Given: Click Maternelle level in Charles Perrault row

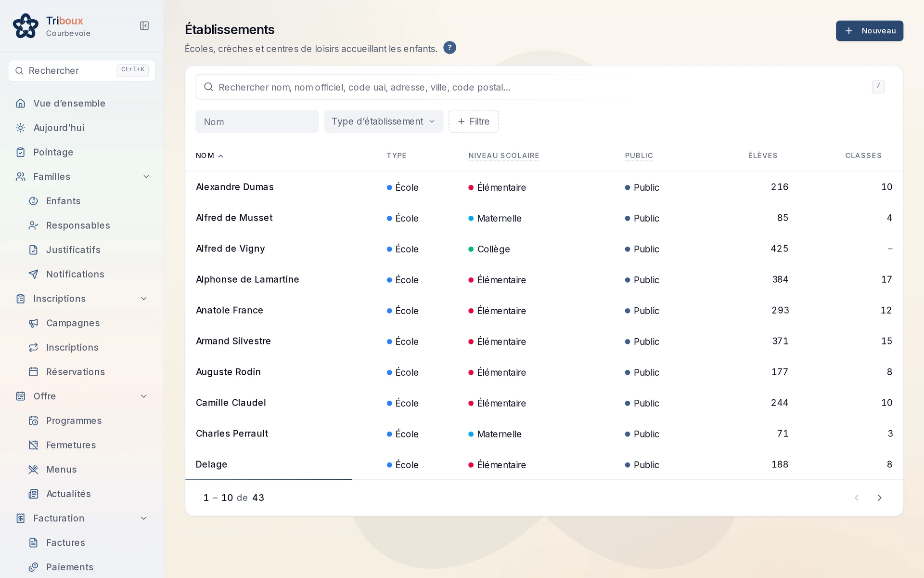Looking at the screenshot, I should [495, 434].
